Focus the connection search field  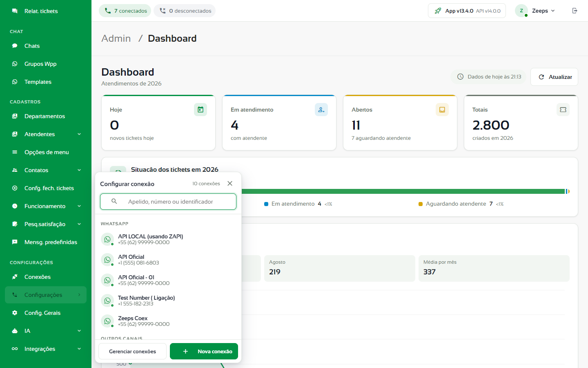[168, 202]
